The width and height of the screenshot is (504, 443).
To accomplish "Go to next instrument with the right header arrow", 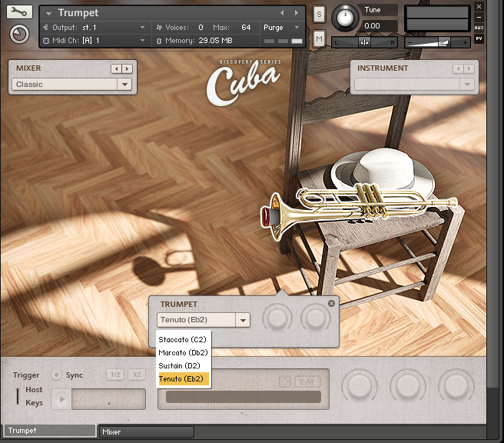I will [297, 13].
